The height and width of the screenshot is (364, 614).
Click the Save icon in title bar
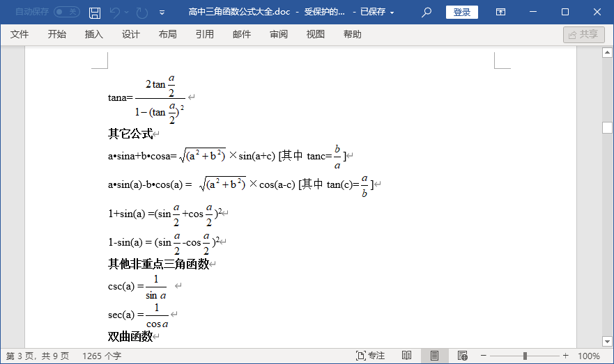pos(95,13)
